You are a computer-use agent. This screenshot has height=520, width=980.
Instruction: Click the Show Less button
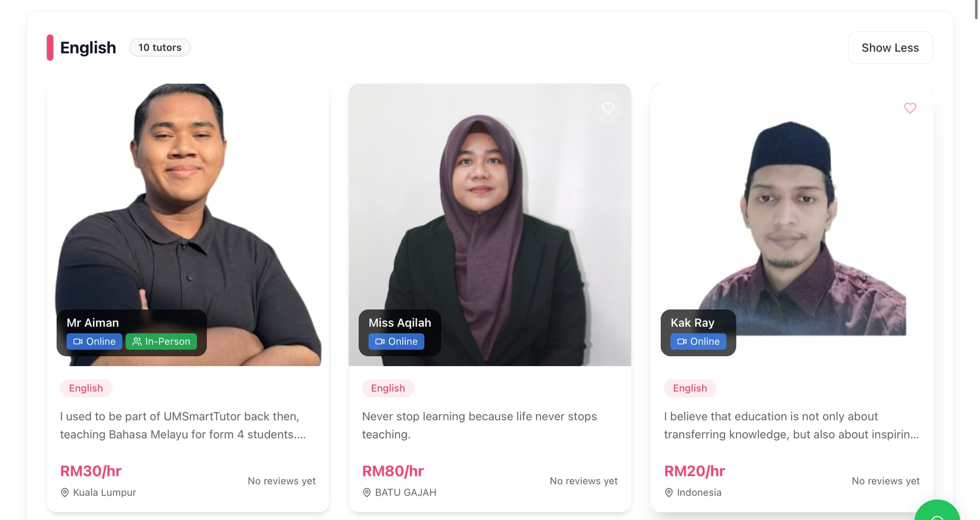tap(890, 48)
